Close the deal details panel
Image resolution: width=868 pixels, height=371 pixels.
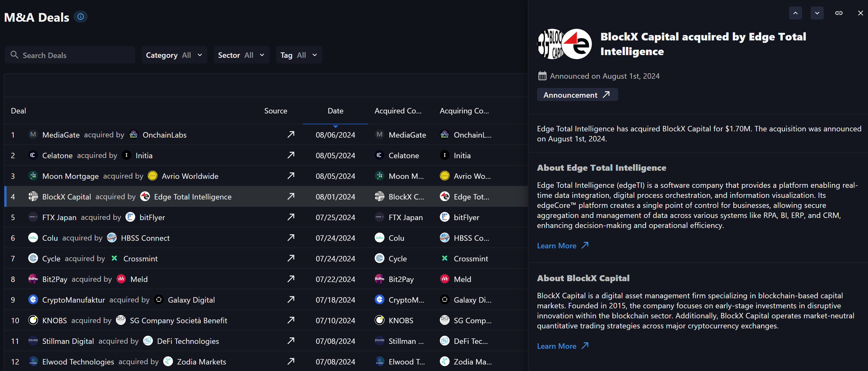(860, 13)
